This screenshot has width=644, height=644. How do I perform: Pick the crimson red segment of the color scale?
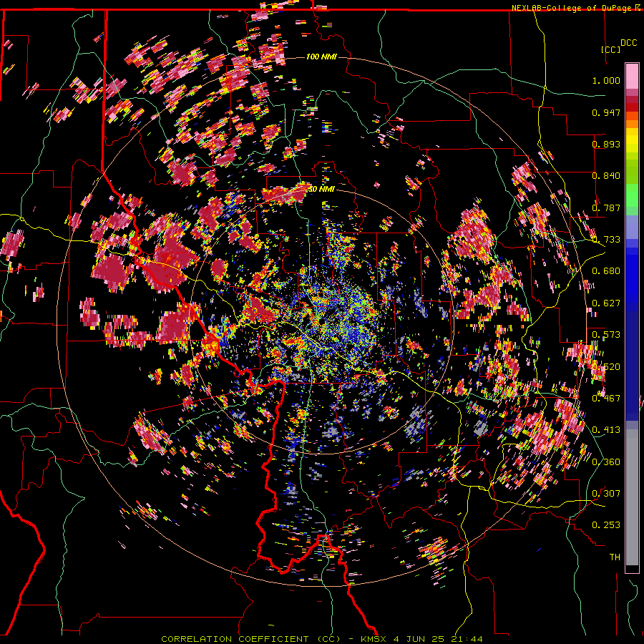point(632,99)
